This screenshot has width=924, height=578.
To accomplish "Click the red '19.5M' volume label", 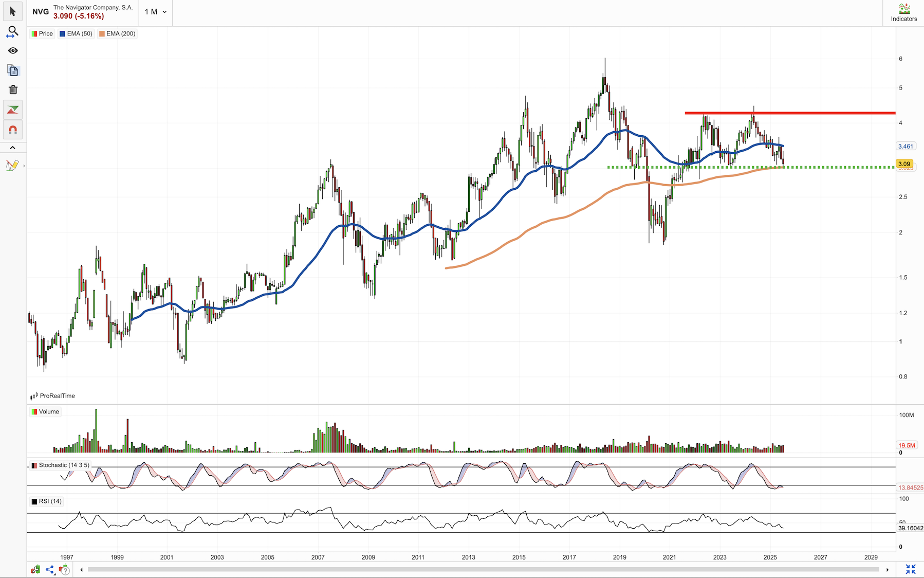I will tap(907, 445).
